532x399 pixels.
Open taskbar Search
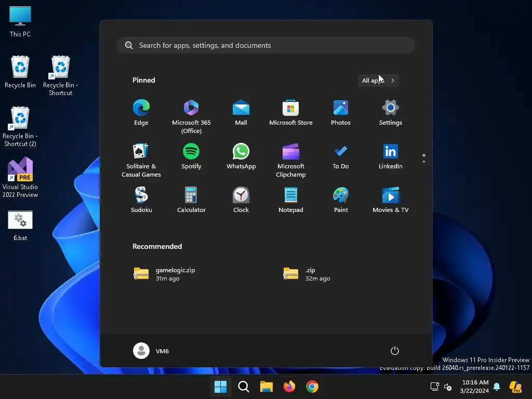coord(244,387)
